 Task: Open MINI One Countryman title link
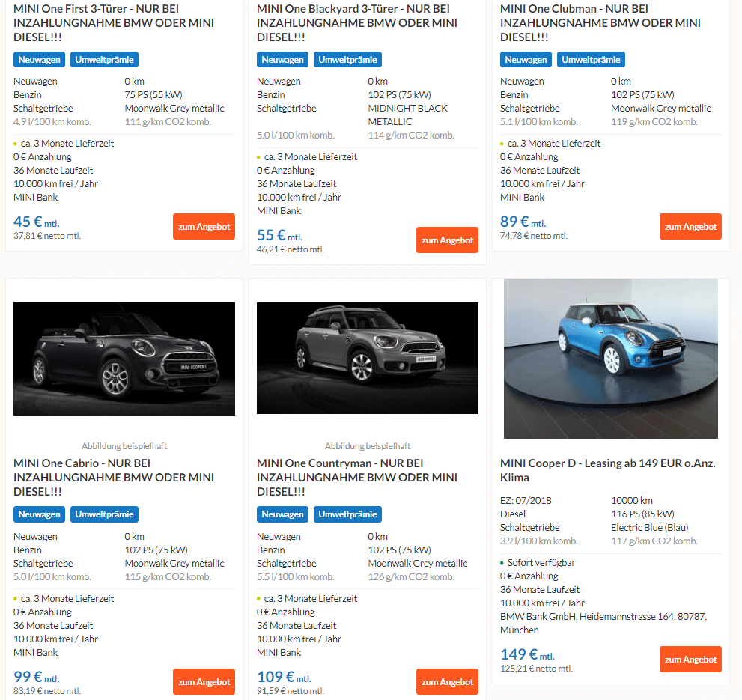(357, 477)
